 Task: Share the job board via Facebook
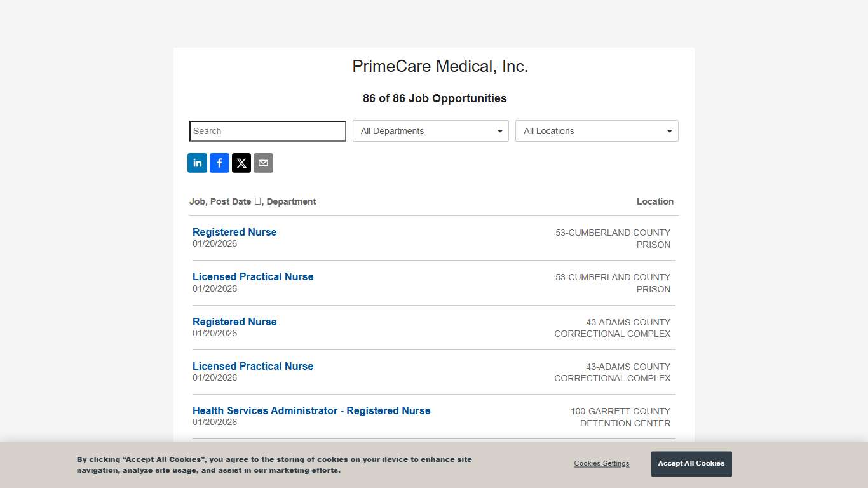pos(219,163)
